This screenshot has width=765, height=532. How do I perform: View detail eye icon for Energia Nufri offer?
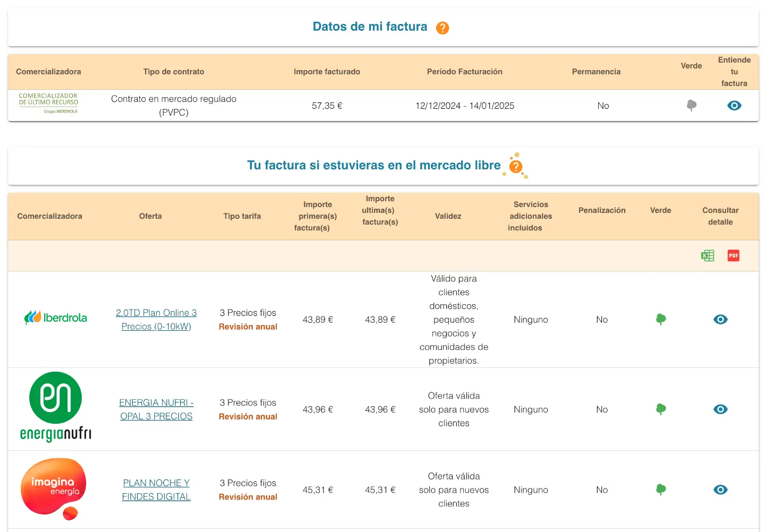click(x=720, y=409)
